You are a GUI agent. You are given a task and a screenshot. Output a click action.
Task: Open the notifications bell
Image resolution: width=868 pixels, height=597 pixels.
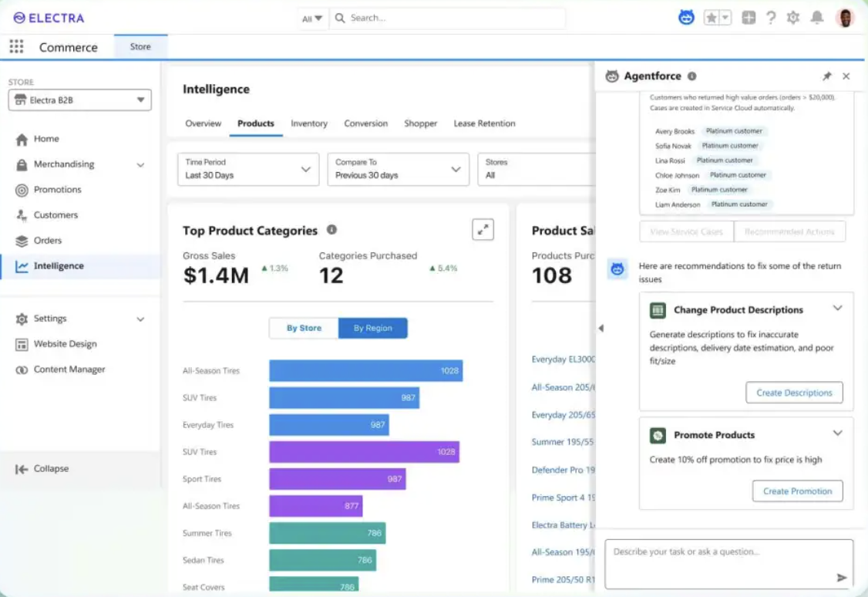click(x=816, y=18)
